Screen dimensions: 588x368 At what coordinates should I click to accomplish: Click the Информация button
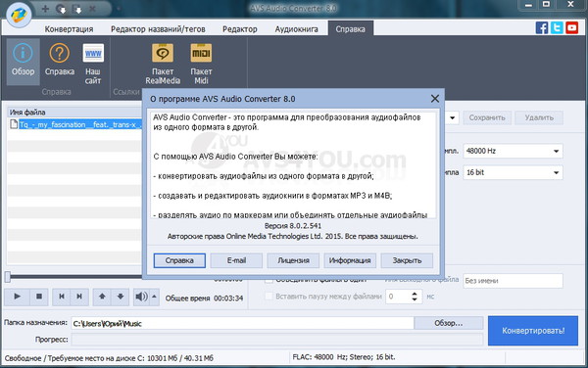tap(350, 260)
